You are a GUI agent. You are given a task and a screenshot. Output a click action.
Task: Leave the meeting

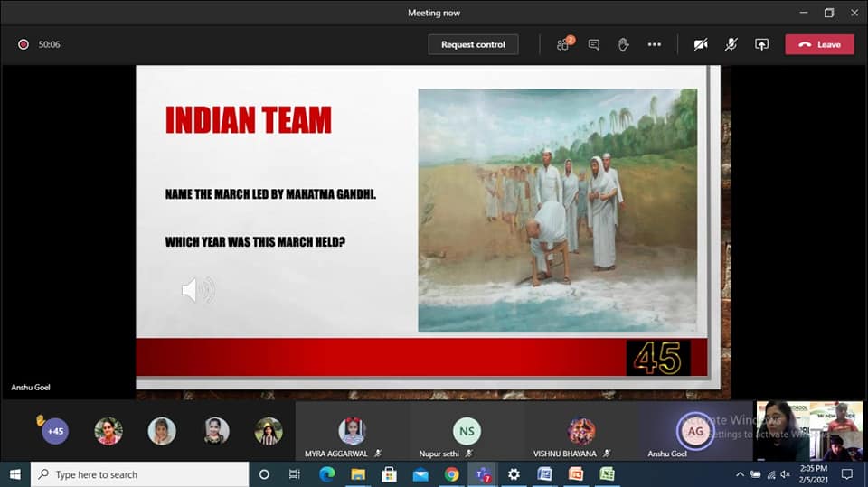819,44
